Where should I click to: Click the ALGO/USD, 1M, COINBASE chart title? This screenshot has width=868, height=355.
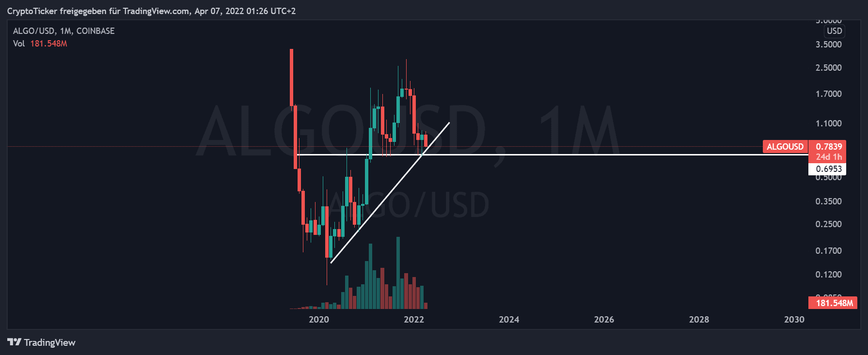63,31
